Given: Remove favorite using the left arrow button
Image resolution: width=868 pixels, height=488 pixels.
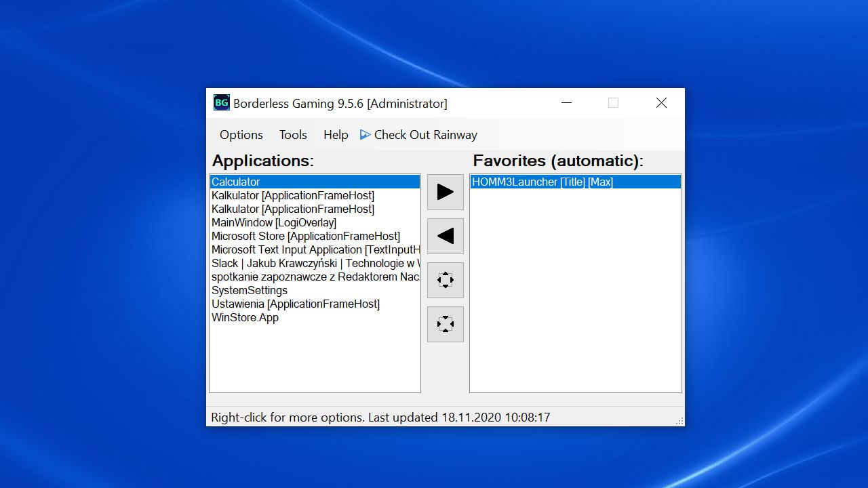Looking at the screenshot, I should pyautogui.click(x=446, y=236).
